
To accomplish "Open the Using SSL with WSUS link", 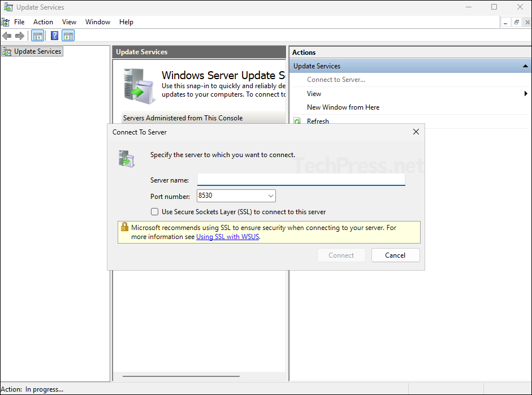I will 227,237.
